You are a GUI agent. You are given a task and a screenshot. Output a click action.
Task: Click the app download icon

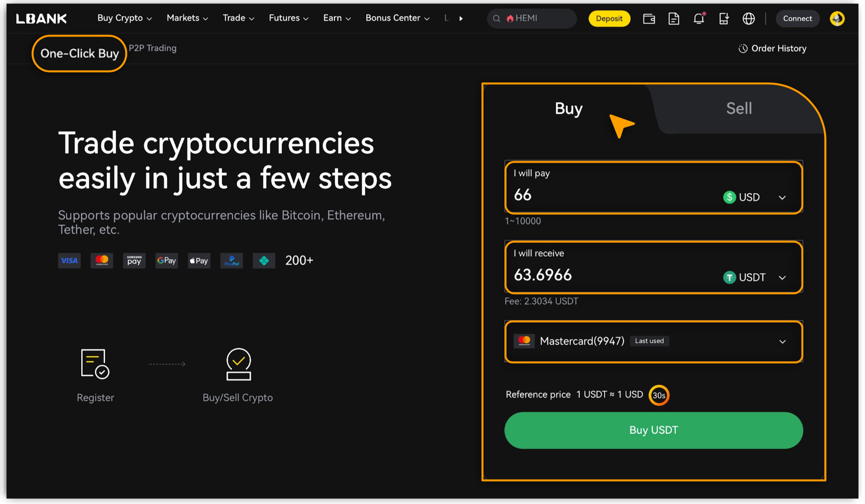(724, 19)
